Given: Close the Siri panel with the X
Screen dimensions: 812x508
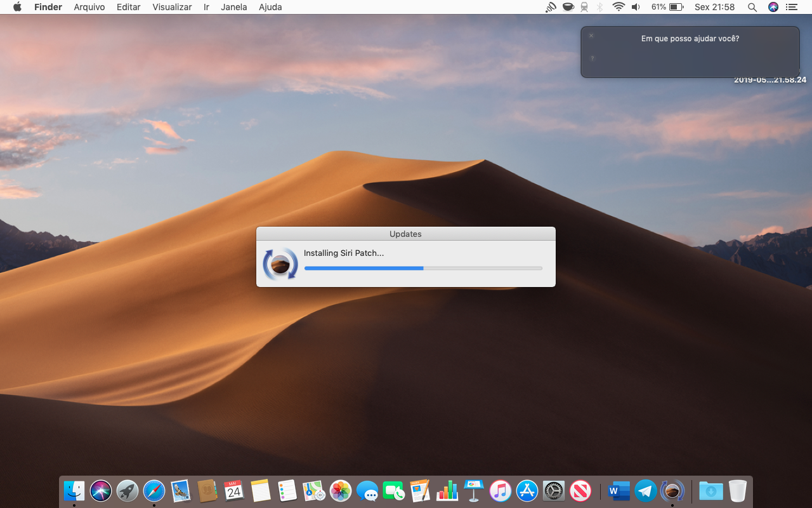Looking at the screenshot, I should pyautogui.click(x=591, y=36).
